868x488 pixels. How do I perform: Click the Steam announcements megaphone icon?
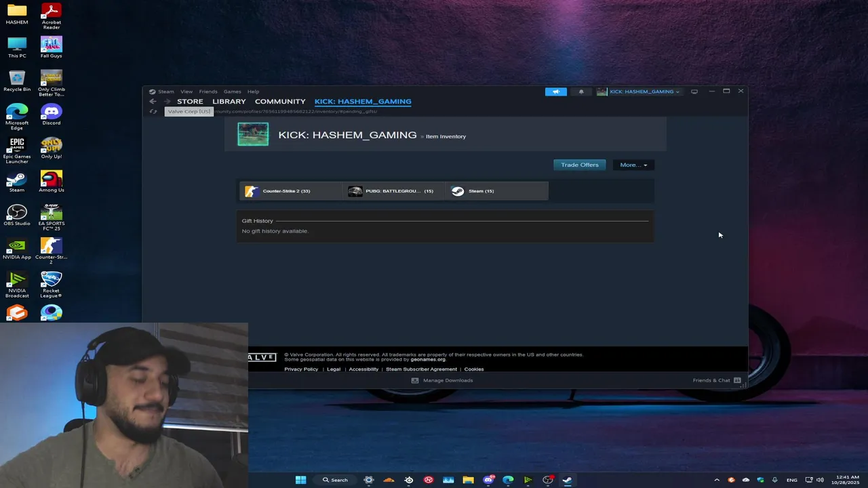pos(555,91)
